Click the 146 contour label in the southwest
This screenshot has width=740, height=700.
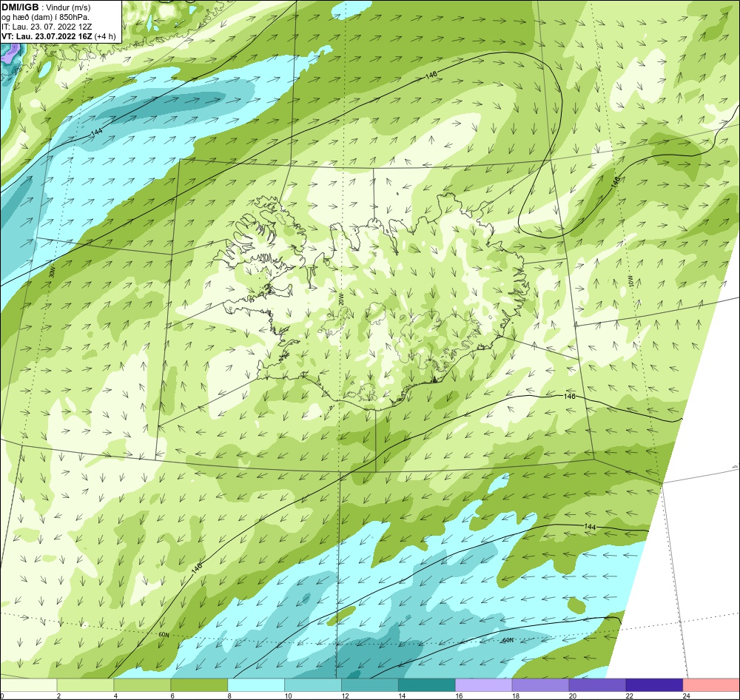point(197,568)
